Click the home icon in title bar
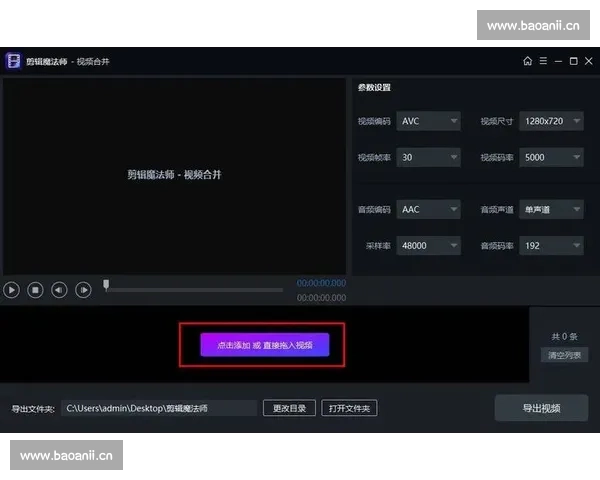Image resolution: width=600 pixels, height=480 pixels. pos(528,61)
